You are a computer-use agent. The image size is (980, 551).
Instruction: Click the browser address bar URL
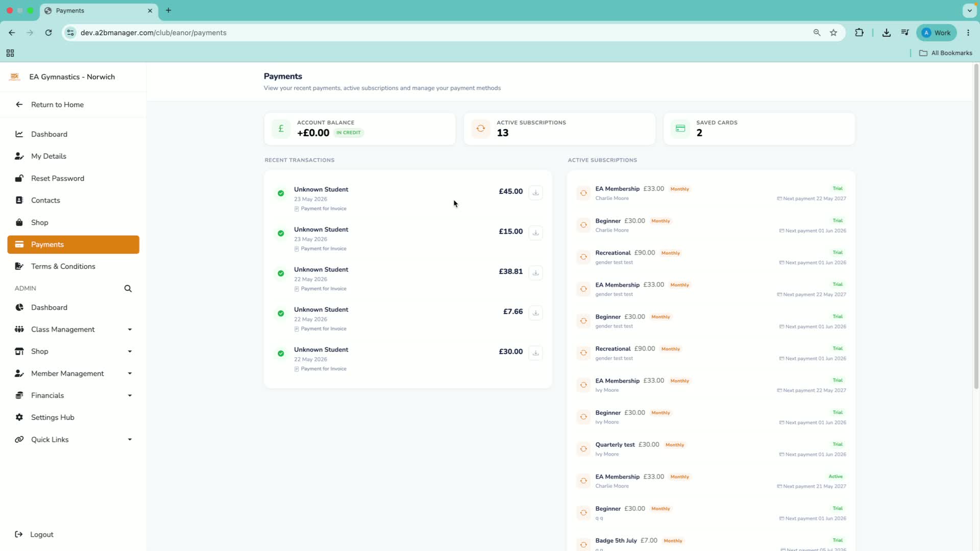154,33
